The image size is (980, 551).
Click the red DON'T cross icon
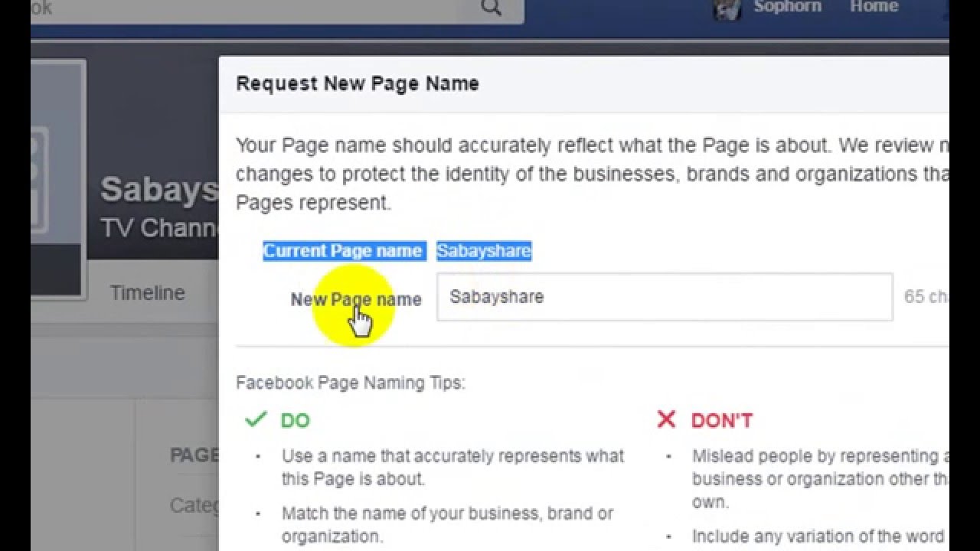click(666, 419)
